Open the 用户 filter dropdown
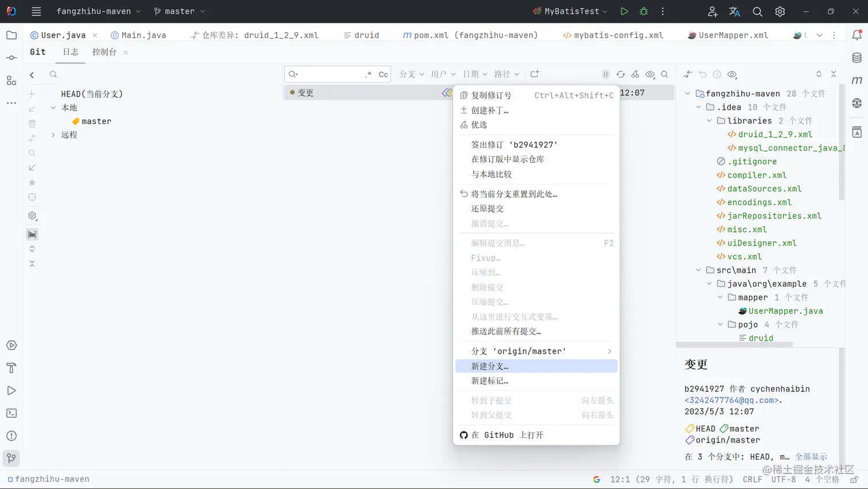Viewport: 868px width, 489px height. pos(443,74)
